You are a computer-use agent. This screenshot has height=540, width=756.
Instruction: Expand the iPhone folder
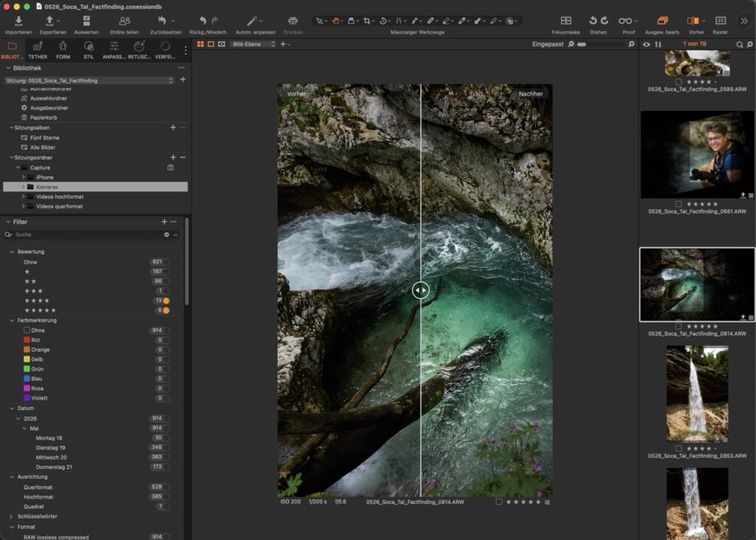pos(23,177)
